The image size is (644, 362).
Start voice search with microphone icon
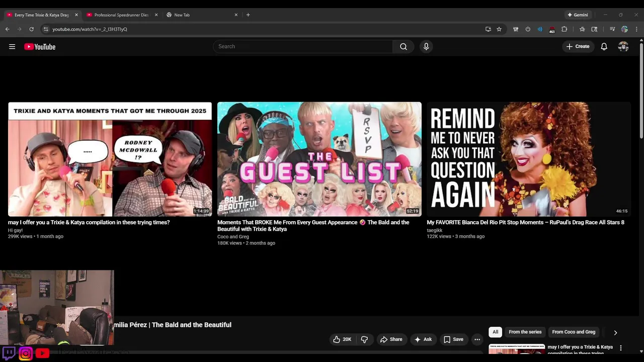tap(426, 47)
